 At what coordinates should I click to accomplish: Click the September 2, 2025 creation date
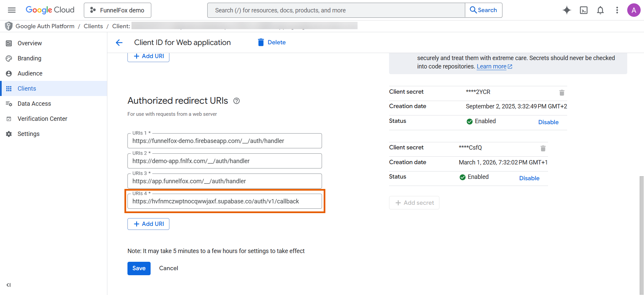516,106
